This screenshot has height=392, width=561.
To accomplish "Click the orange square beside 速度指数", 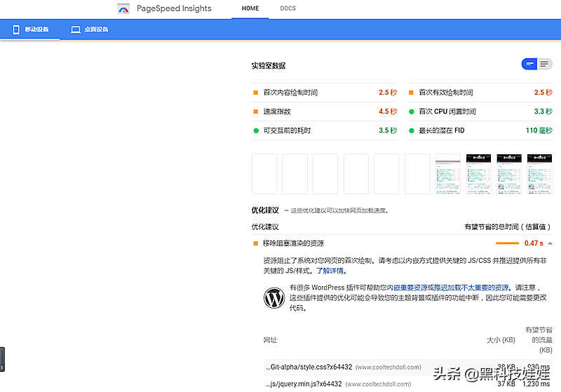I will click(256, 111).
